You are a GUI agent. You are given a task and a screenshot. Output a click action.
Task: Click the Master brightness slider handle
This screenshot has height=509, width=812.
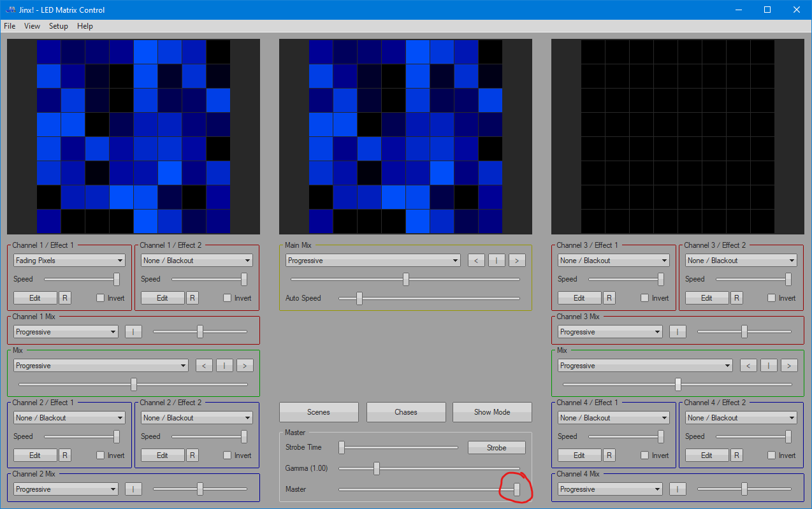(517, 489)
